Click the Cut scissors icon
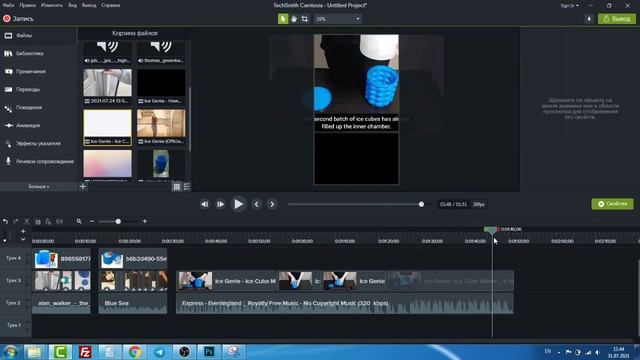The height and width of the screenshot is (360, 640). point(27,221)
